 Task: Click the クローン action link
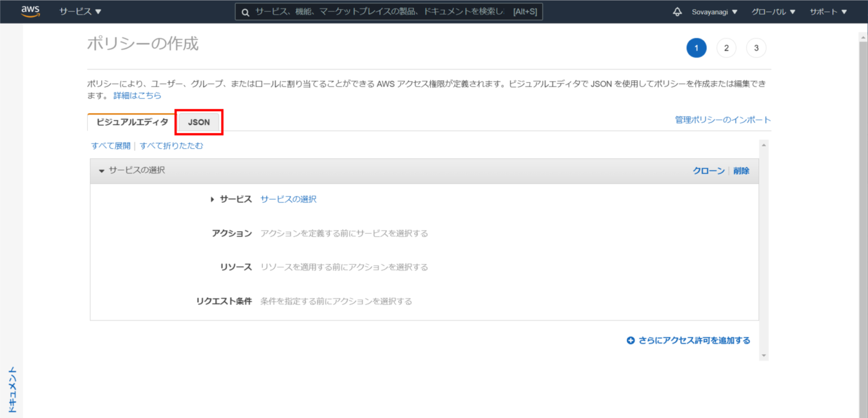click(708, 170)
